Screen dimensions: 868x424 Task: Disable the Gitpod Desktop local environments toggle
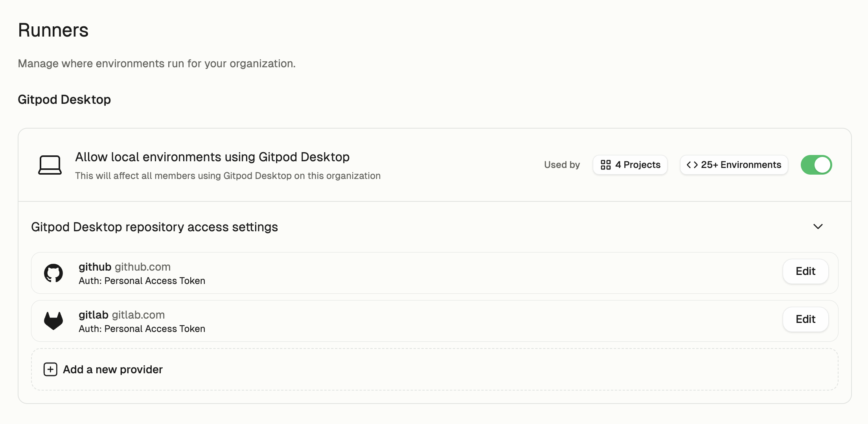click(817, 165)
